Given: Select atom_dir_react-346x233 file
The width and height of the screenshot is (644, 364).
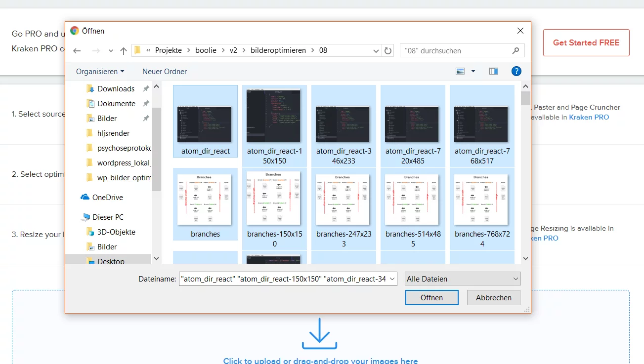Looking at the screenshot, I should pyautogui.click(x=343, y=127).
